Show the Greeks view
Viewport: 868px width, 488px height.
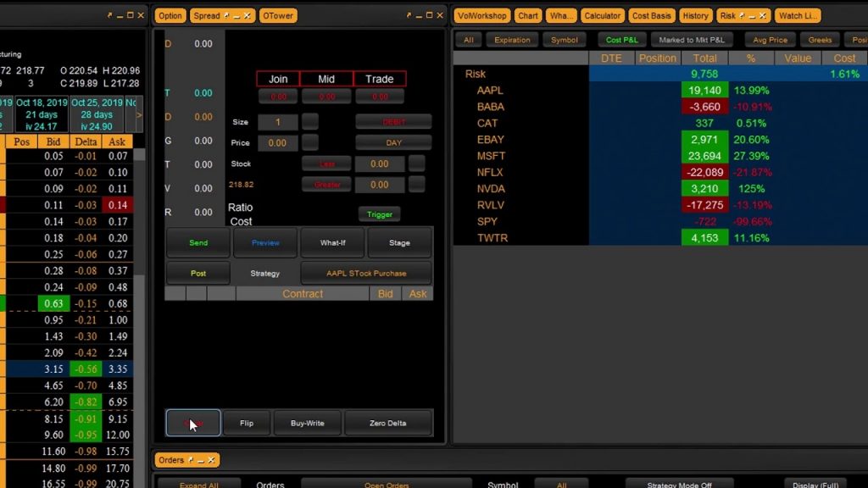[820, 40]
